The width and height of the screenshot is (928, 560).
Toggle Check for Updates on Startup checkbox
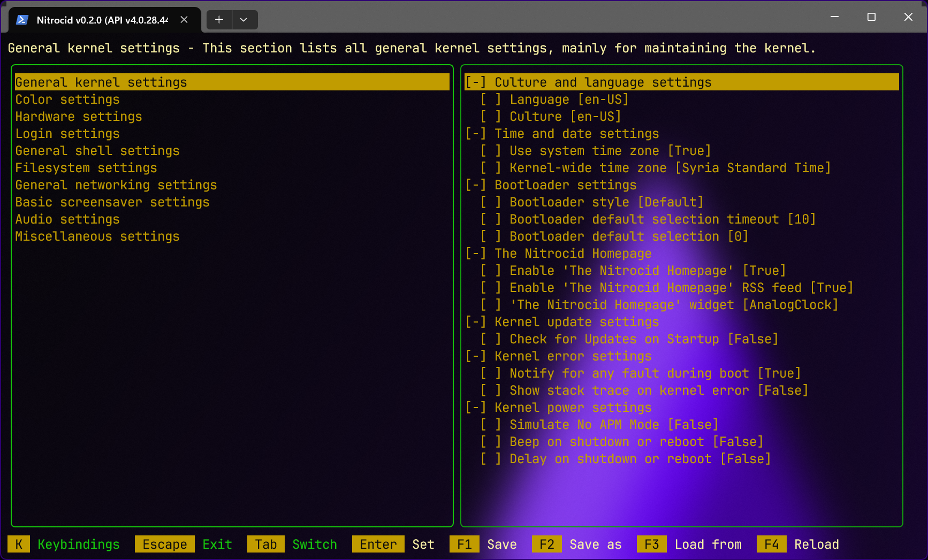click(x=491, y=339)
